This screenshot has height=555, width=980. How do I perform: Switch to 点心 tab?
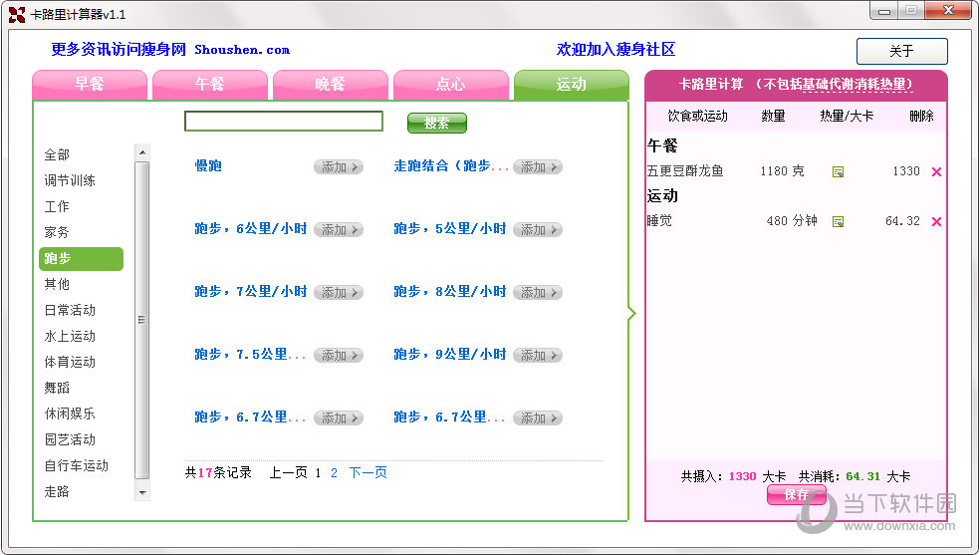click(450, 85)
